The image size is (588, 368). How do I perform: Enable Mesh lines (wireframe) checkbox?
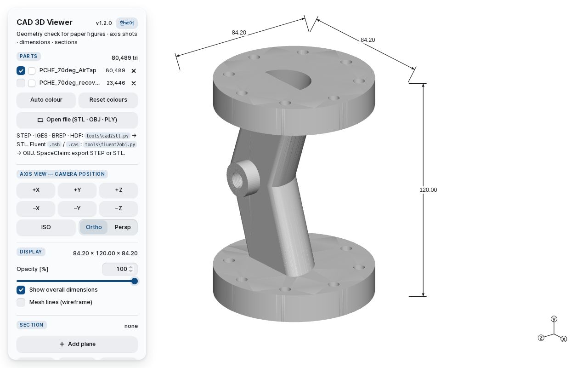(x=21, y=302)
